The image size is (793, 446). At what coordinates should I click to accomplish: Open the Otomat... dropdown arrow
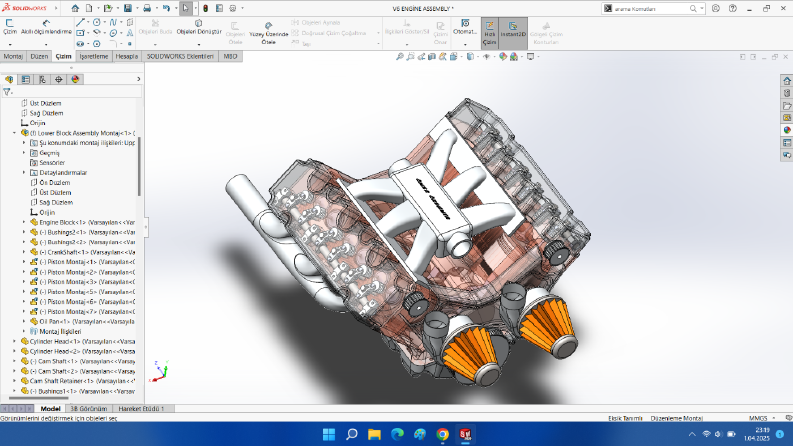click(465, 44)
